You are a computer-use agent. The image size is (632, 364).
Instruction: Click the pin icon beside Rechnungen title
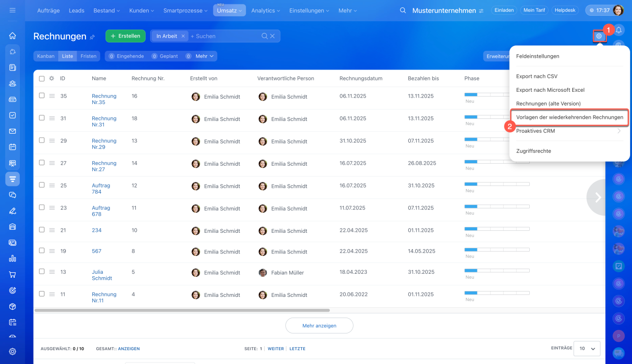pos(92,37)
